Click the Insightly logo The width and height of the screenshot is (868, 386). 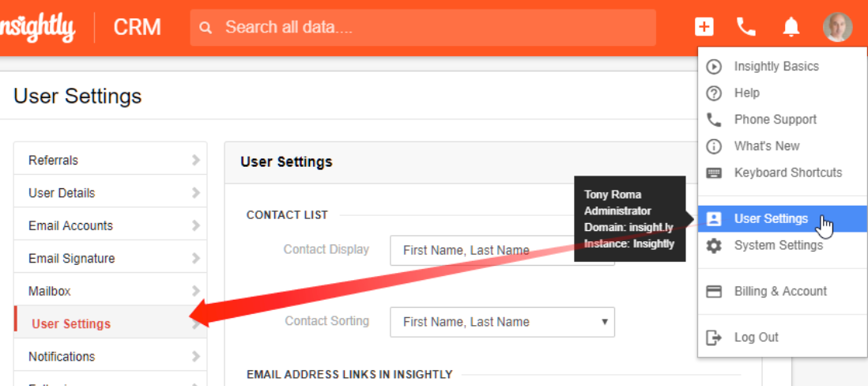(36, 27)
